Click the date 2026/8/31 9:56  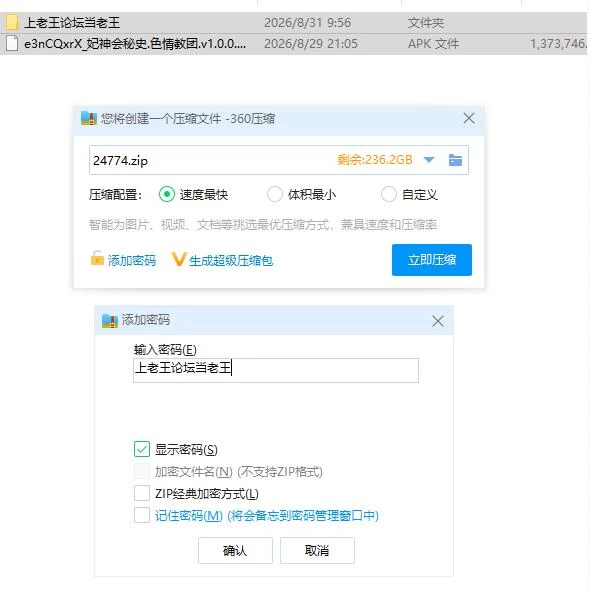(307, 23)
